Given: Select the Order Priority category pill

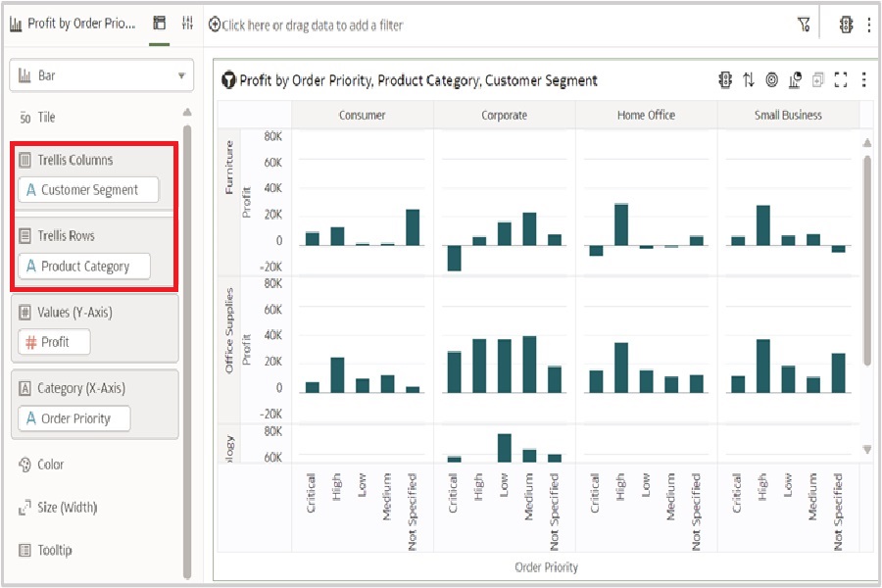Looking at the screenshot, I should click(73, 418).
